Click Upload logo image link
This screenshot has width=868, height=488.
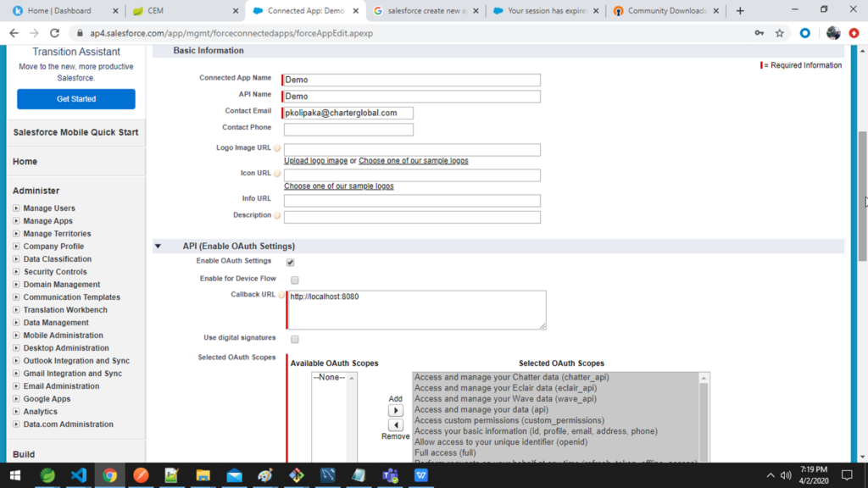(315, 160)
